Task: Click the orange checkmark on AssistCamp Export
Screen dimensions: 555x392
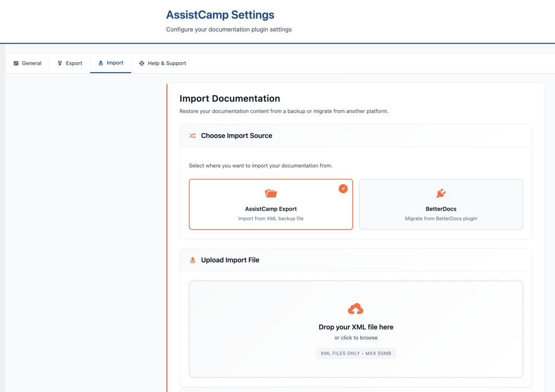Action: (x=343, y=188)
